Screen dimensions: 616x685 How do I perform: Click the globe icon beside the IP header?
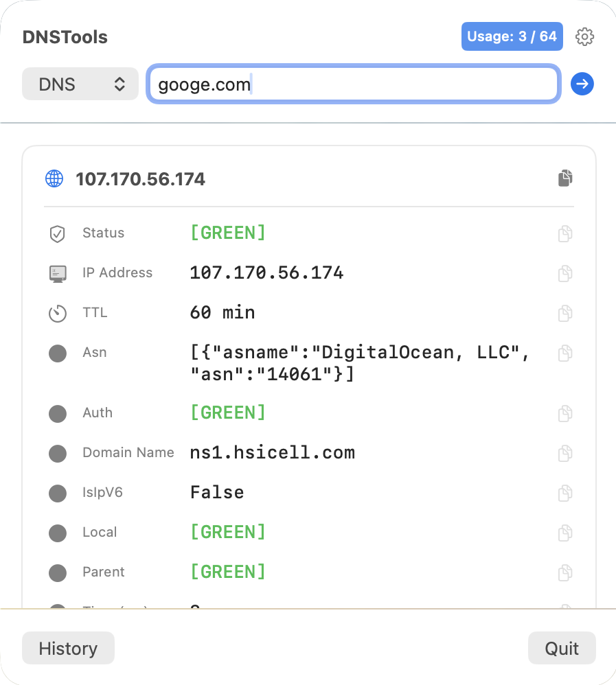tap(54, 179)
